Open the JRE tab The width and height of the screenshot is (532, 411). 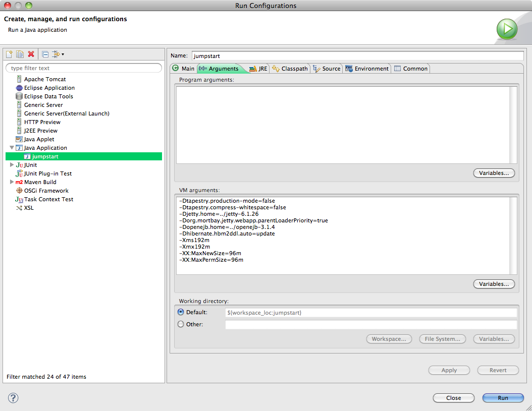[x=258, y=69]
